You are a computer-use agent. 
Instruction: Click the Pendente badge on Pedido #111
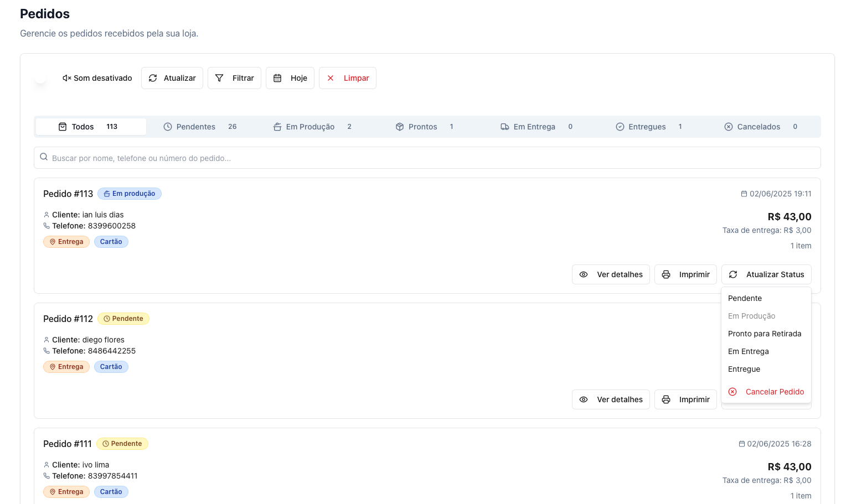122,444
